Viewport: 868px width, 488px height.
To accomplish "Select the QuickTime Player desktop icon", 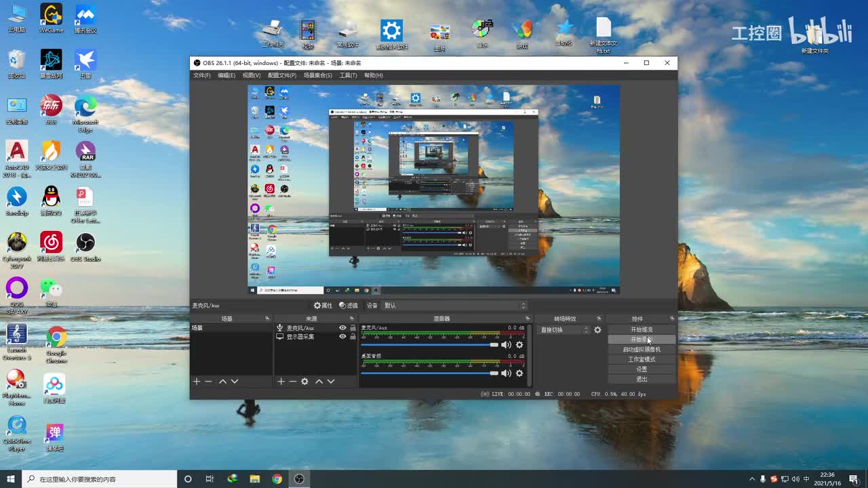I will [17, 434].
